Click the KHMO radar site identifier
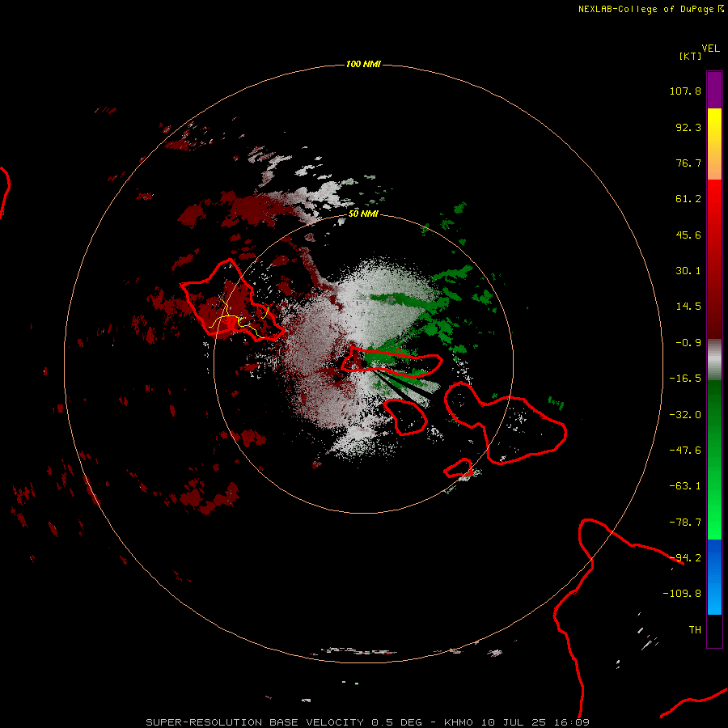728x728 pixels. [x=459, y=722]
